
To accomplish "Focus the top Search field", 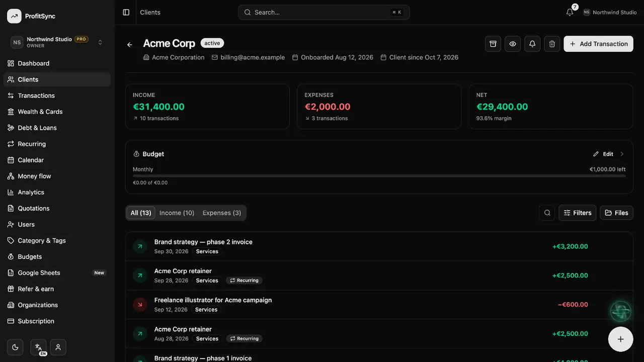I will pyautogui.click(x=324, y=12).
